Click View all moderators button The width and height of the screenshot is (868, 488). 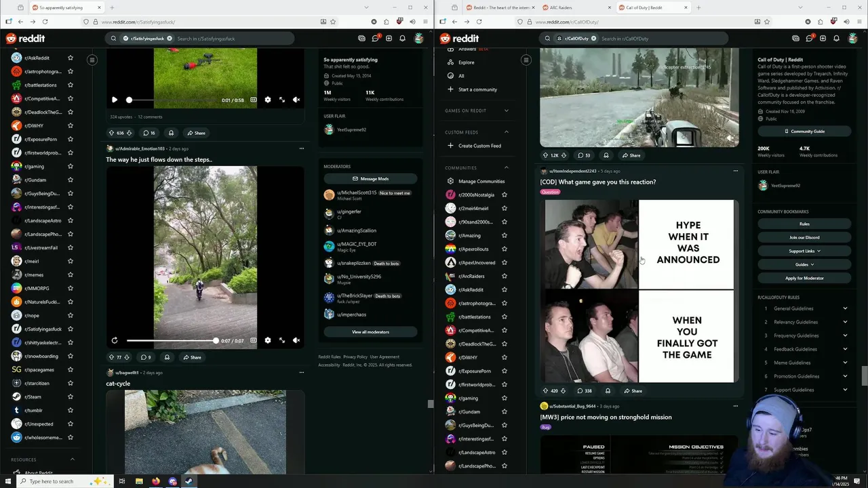coord(370,332)
